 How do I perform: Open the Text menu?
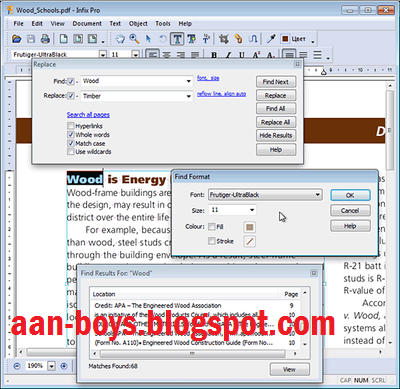pyautogui.click(x=115, y=24)
